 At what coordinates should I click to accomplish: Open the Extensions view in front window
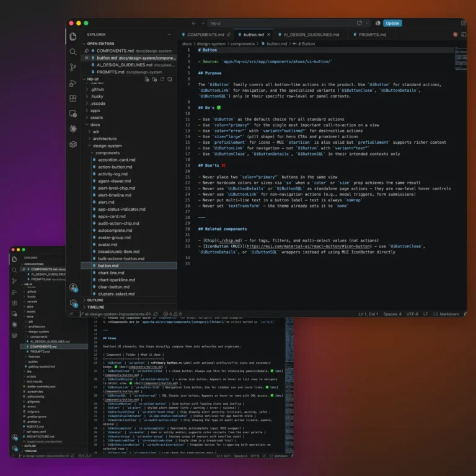point(73,99)
